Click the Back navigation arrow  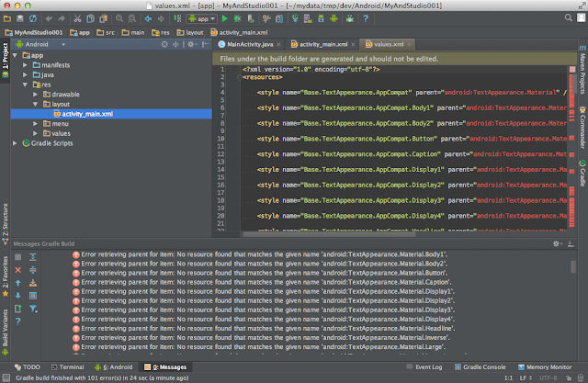[x=148, y=18]
